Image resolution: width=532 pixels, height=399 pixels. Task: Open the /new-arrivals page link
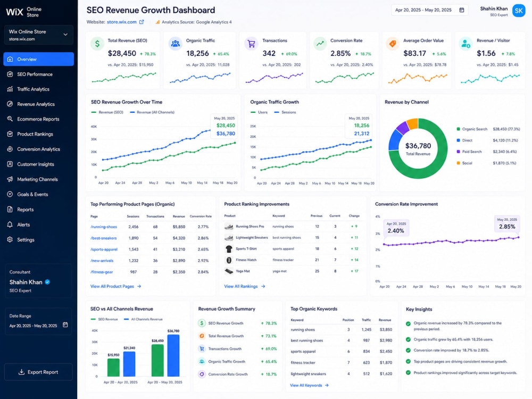[x=102, y=261]
